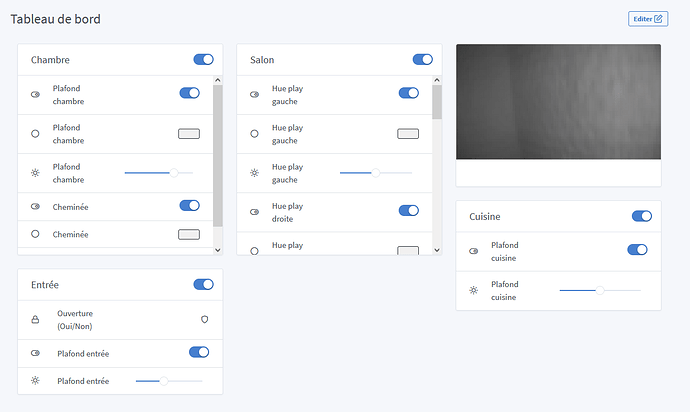Click the Salon list scroll-down arrow
This screenshot has width=690, height=412.
pyautogui.click(x=437, y=250)
